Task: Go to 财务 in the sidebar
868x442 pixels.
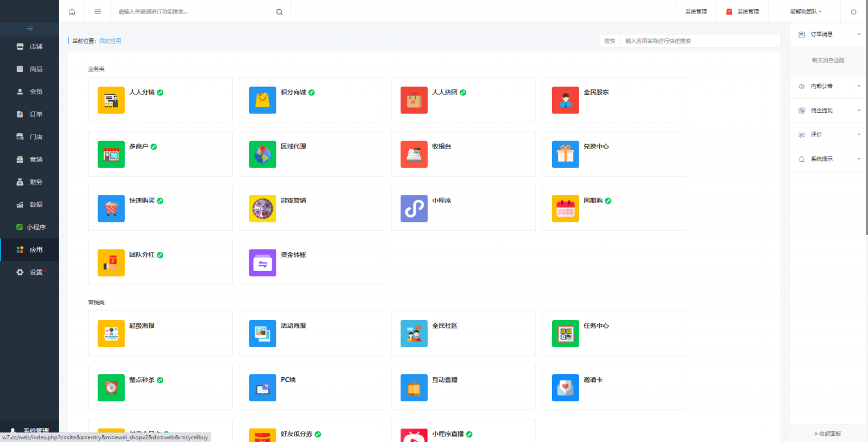Action: (29, 182)
